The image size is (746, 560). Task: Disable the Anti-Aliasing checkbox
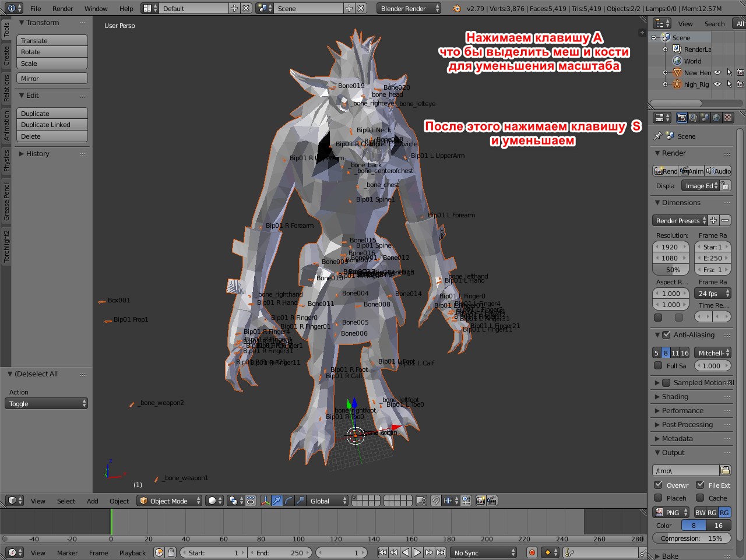tap(666, 335)
